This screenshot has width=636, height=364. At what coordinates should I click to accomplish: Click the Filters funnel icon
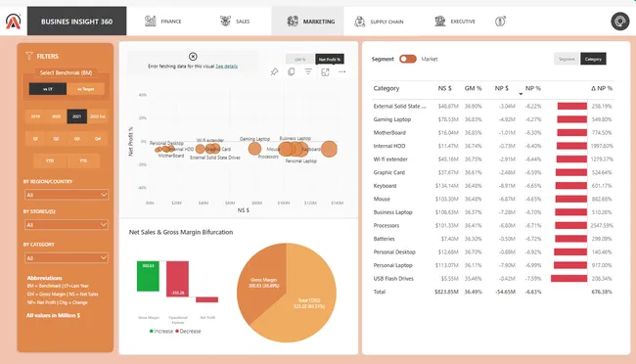pos(29,56)
